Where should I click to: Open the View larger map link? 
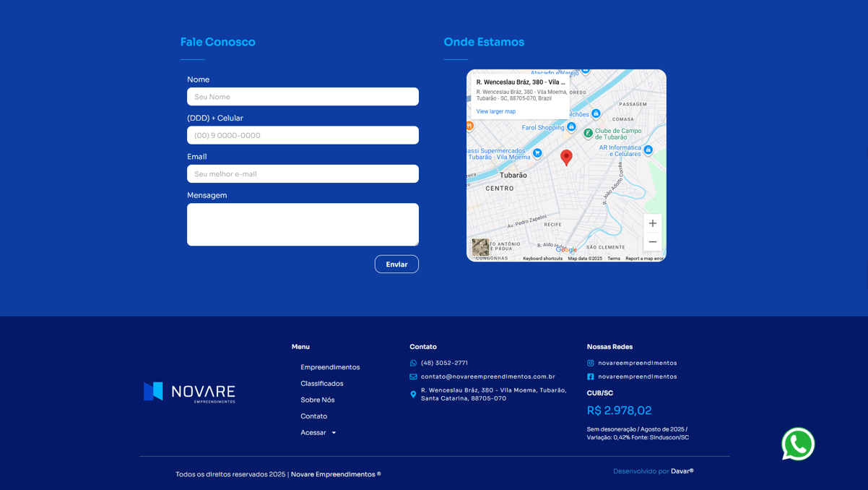pos(496,111)
